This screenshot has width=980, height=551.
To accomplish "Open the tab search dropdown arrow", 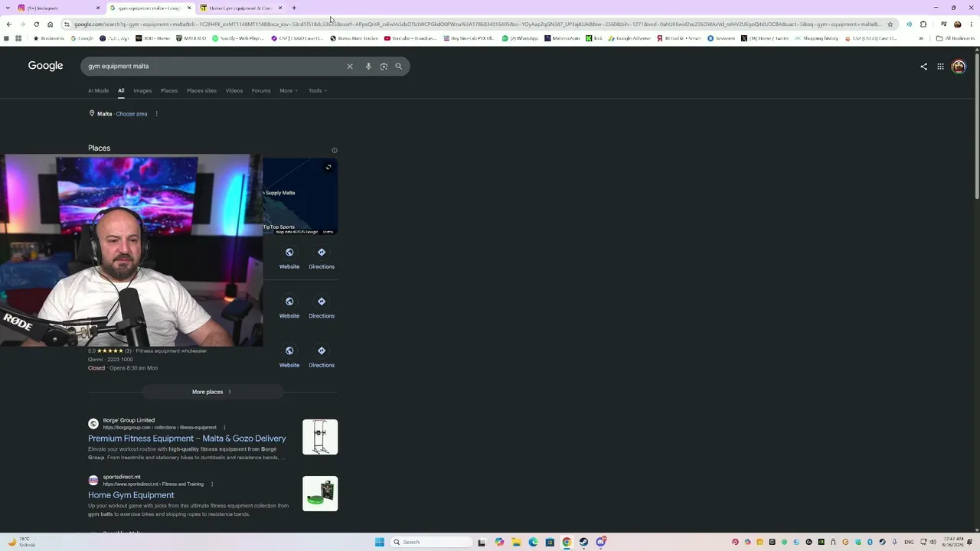I will [x=8, y=8].
